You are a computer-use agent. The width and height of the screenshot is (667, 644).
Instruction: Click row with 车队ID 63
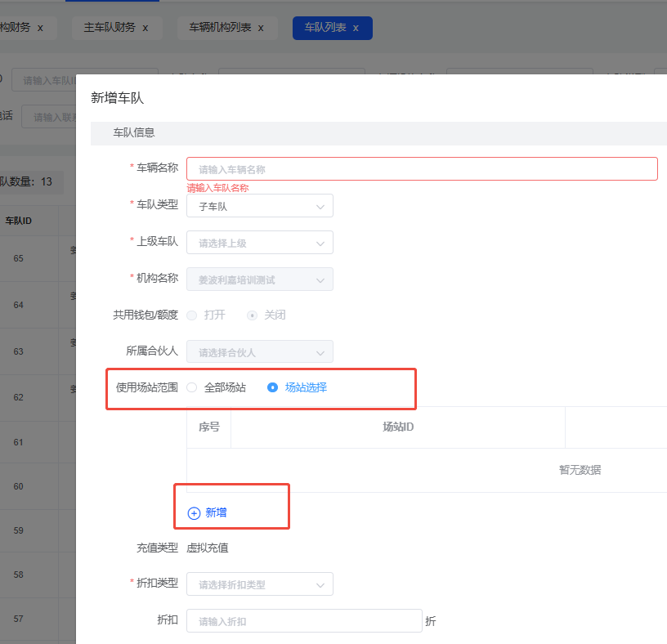coord(38,351)
